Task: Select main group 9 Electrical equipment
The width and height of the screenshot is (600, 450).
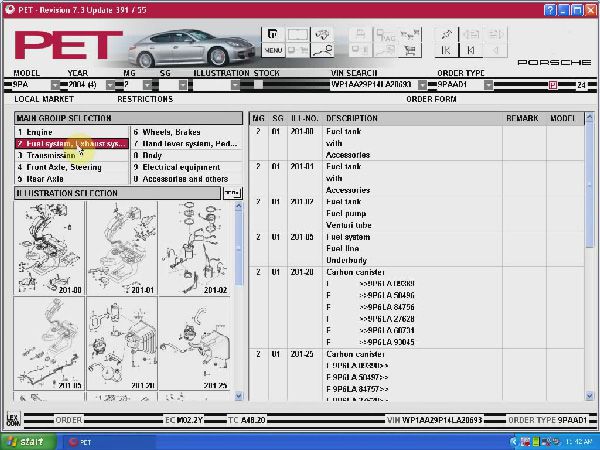Action: 187,167
